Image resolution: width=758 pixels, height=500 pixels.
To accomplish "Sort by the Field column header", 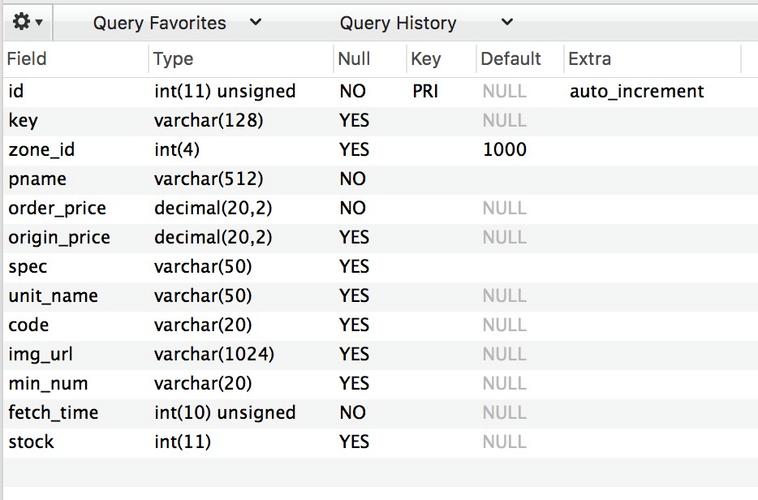I will point(27,59).
